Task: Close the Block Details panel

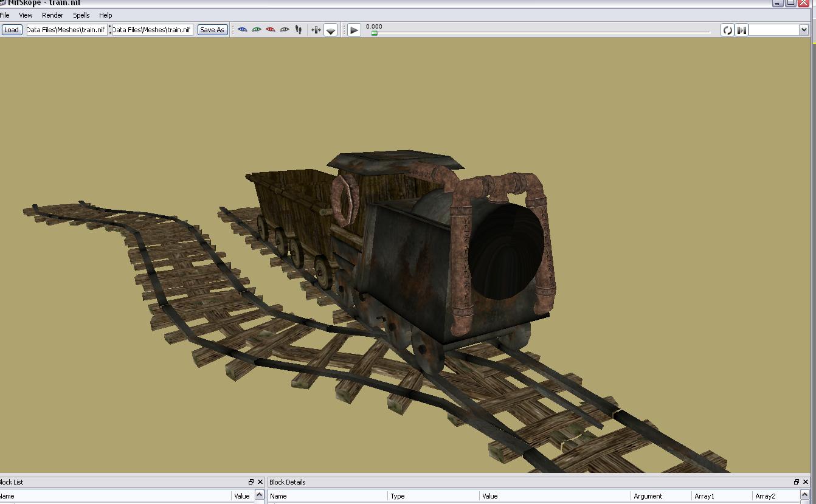Action: (806, 482)
